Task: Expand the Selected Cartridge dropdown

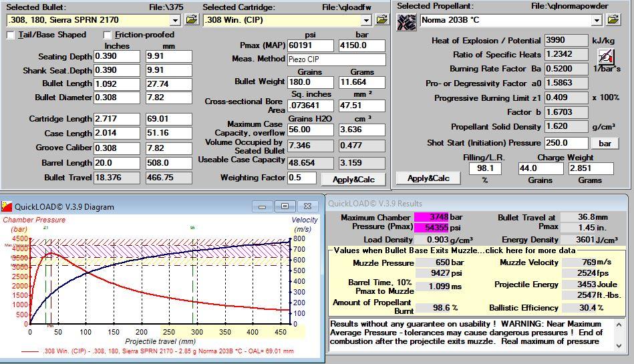Action: coord(366,20)
